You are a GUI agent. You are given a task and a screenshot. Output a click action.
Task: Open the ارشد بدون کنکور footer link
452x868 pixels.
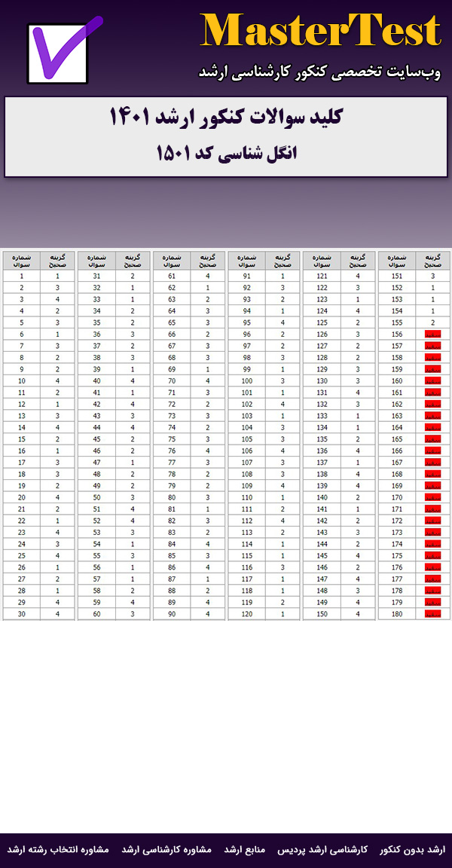413,850
